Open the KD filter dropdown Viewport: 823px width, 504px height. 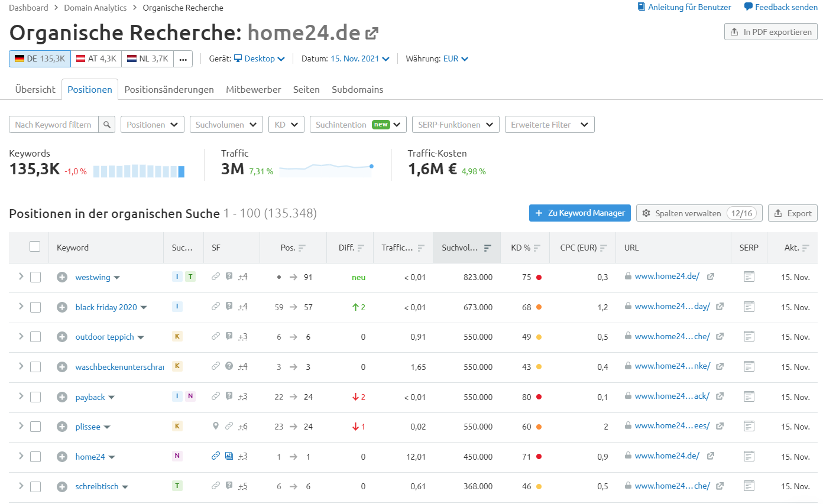pyautogui.click(x=286, y=125)
